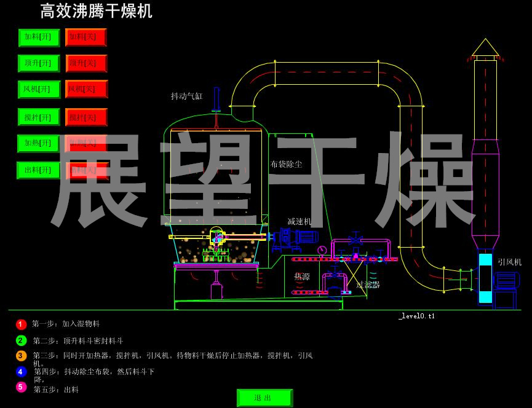Exit the screen with 退出 button

tap(264, 398)
